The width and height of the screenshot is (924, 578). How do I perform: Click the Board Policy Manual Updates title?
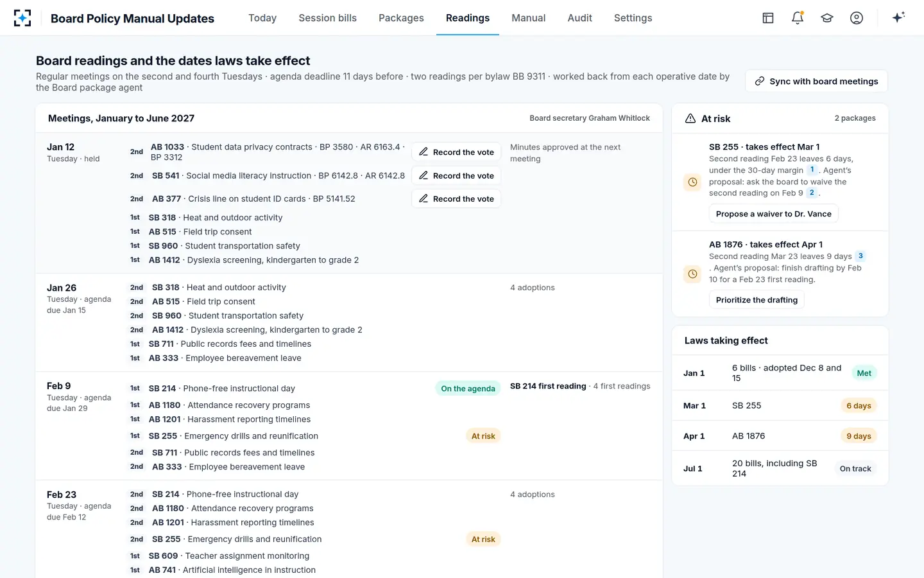(132, 18)
